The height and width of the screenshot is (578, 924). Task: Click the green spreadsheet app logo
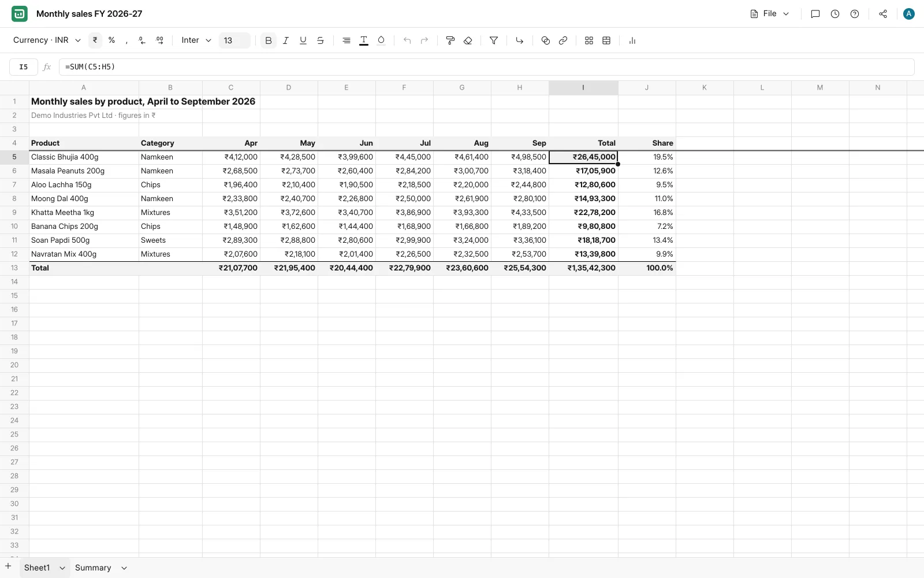[x=20, y=14]
